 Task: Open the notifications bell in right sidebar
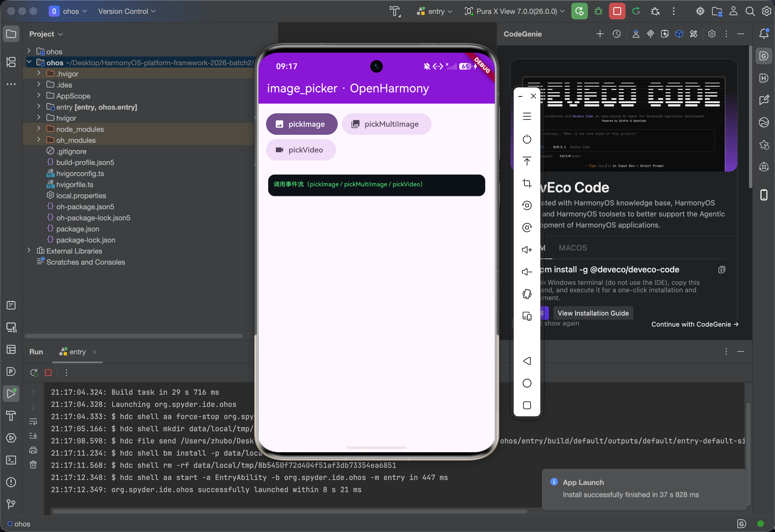[x=764, y=34]
